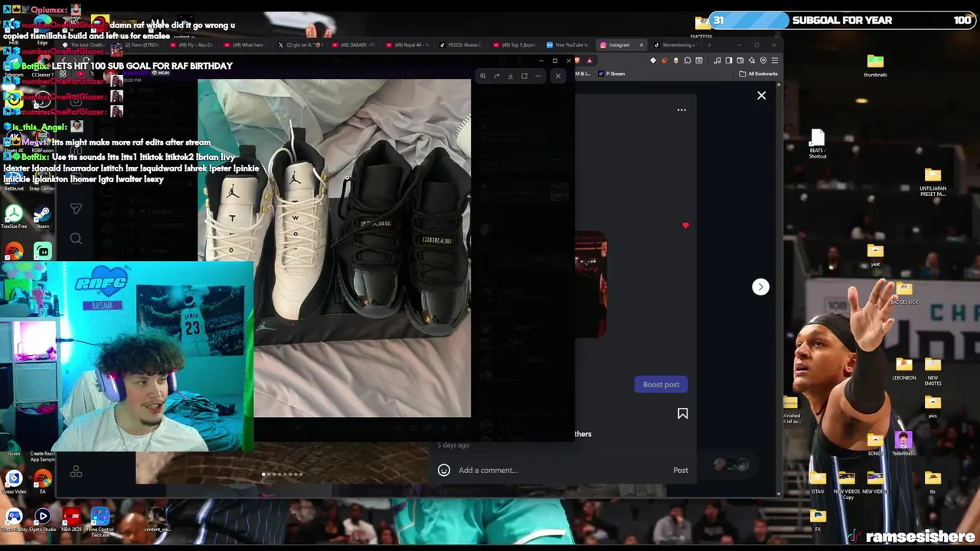Viewport: 980px width, 551px height.
Task: Toggle the red heart like icon
Action: click(685, 226)
